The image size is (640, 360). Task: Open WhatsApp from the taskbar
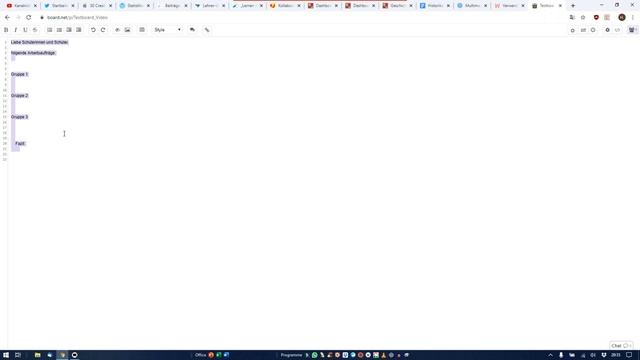coord(314,355)
